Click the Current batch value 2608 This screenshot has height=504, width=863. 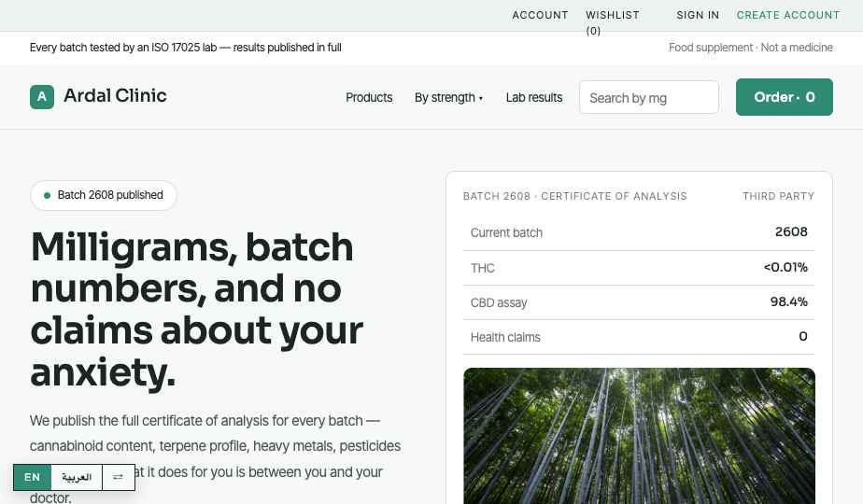click(x=791, y=232)
